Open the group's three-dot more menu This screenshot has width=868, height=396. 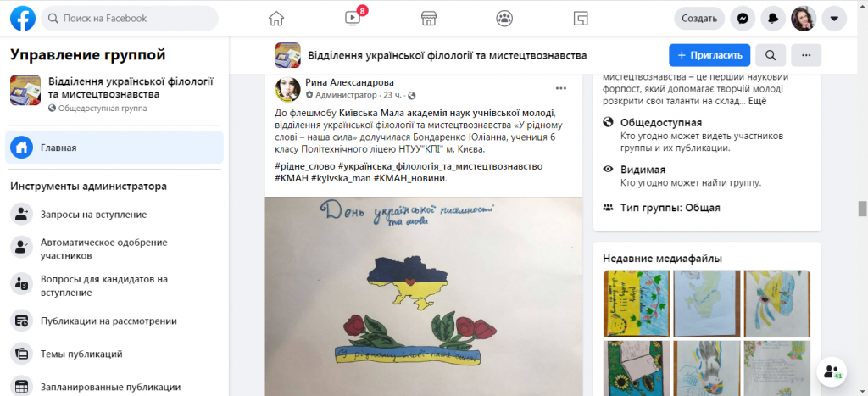click(x=806, y=55)
